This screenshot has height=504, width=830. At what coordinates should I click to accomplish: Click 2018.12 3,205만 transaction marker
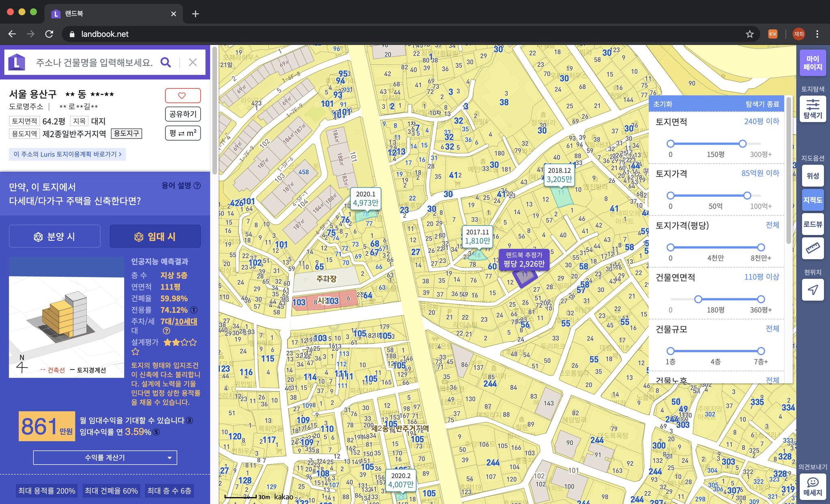(x=559, y=175)
